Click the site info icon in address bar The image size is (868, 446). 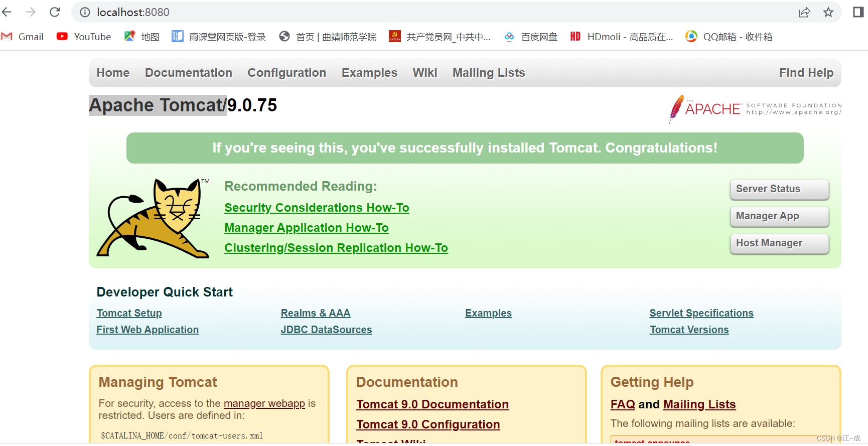85,12
